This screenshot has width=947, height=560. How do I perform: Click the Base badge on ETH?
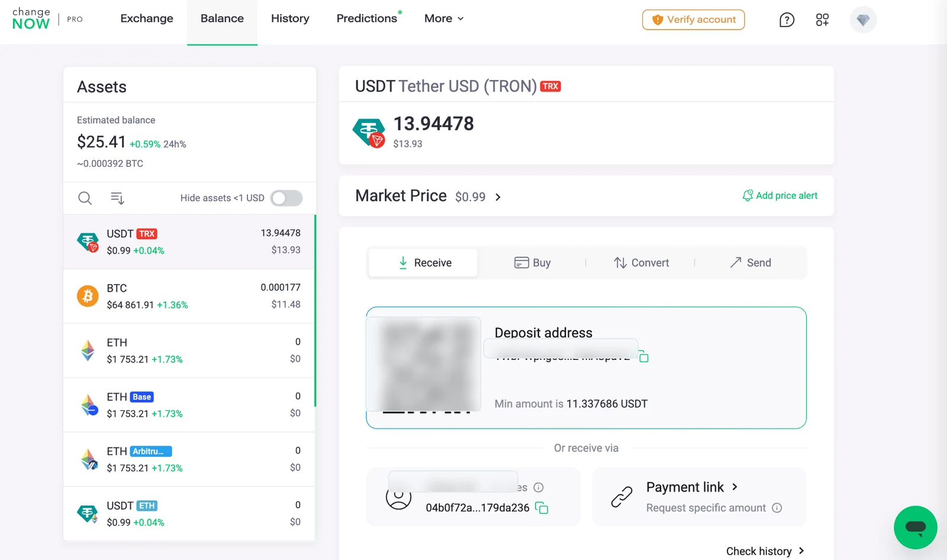142,397
